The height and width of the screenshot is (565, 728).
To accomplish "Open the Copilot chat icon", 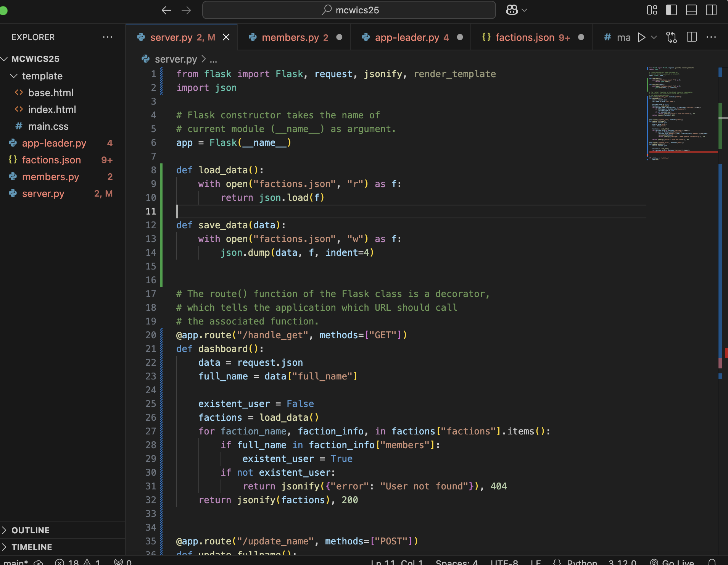I will click(x=512, y=10).
